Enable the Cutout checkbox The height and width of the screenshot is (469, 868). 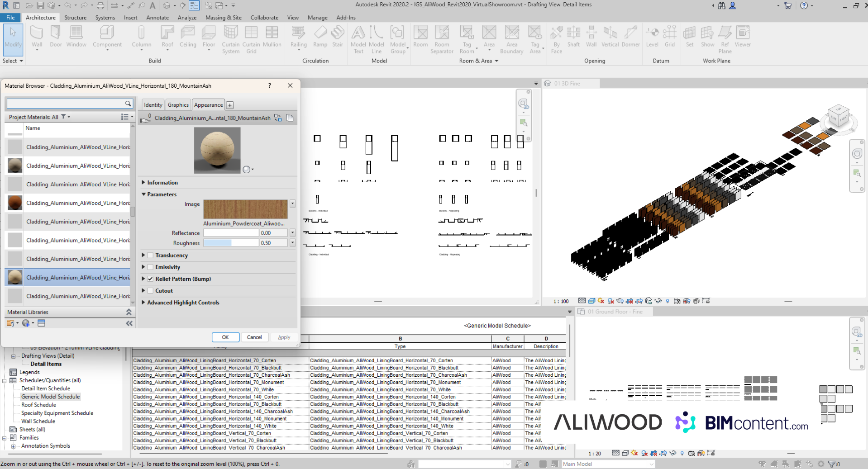click(151, 291)
